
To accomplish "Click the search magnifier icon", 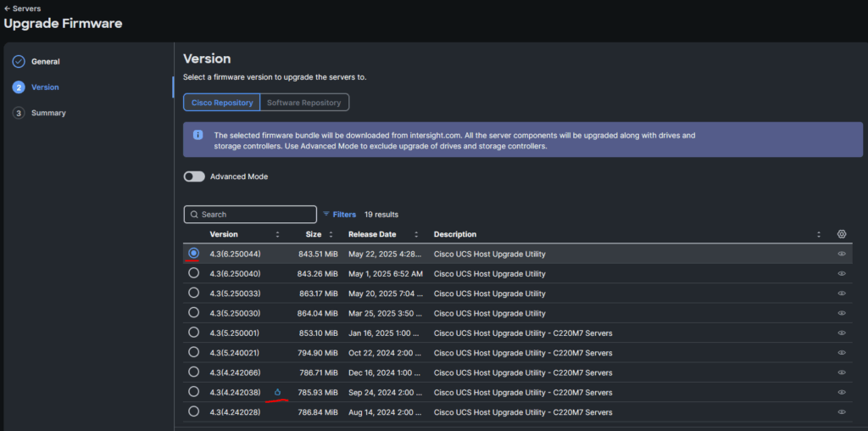I will click(194, 215).
